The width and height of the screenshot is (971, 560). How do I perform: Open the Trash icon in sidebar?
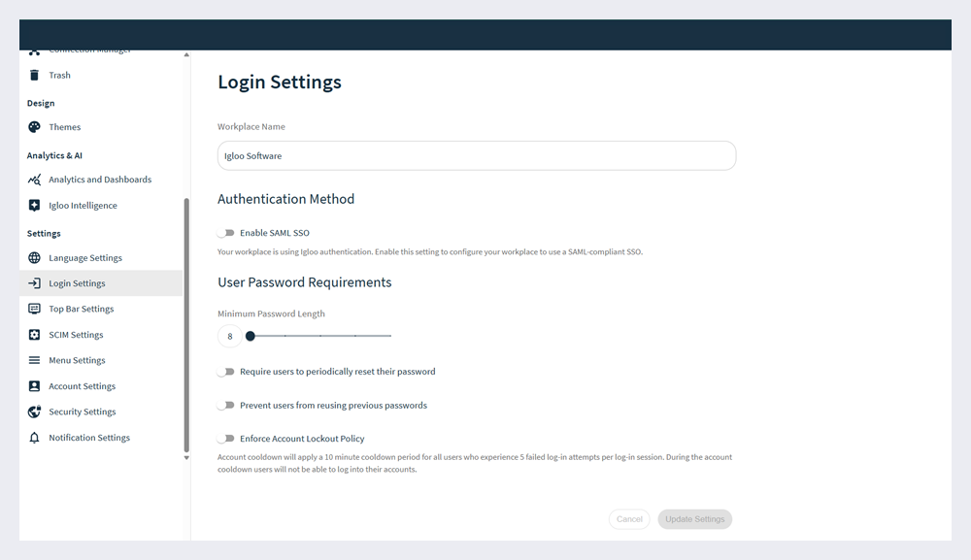tap(35, 75)
